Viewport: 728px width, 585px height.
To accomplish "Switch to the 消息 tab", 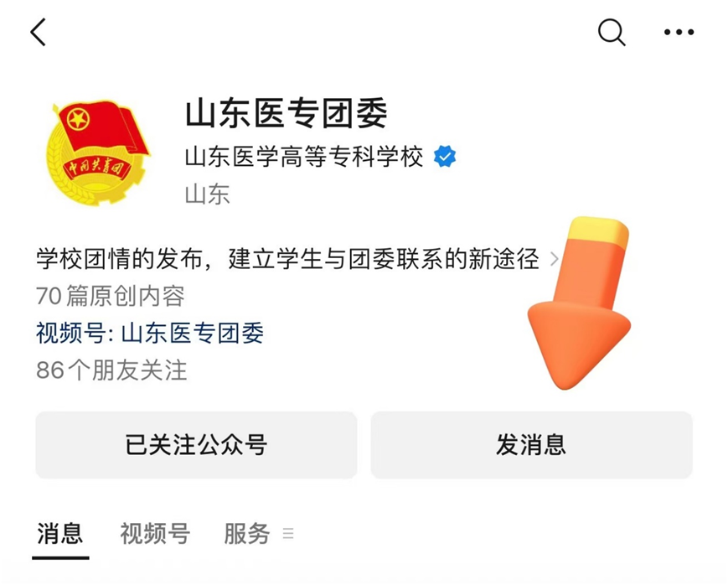I will click(60, 533).
